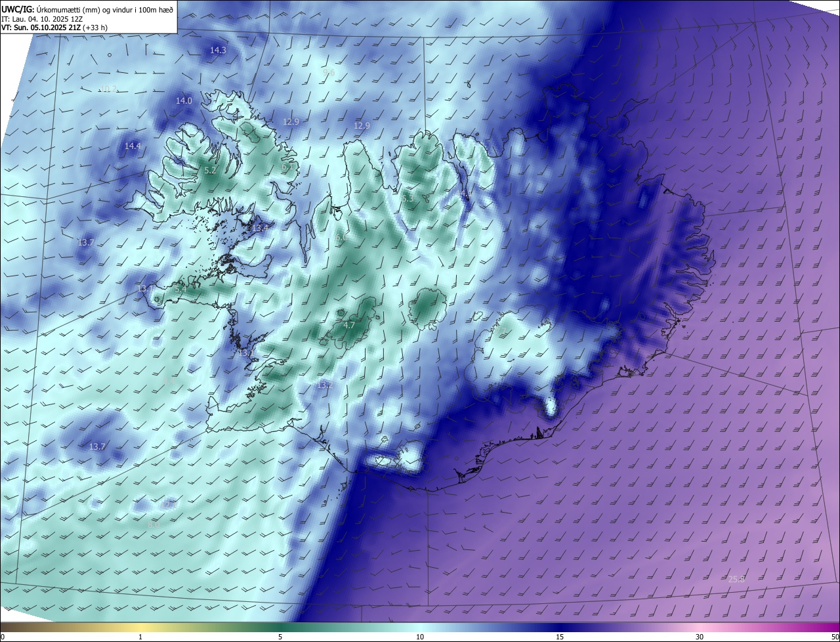Click the 13.4 value label

pyautogui.click(x=261, y=228)
